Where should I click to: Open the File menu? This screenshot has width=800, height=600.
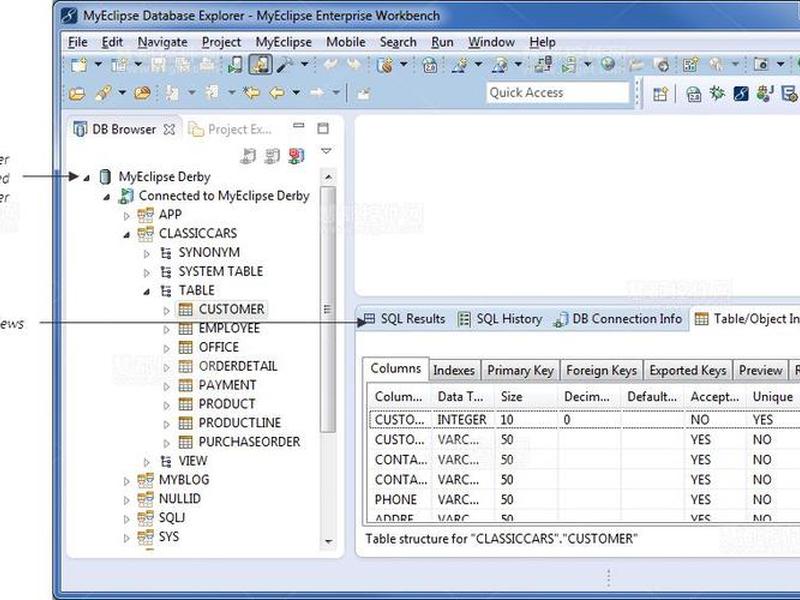point(78,42)
